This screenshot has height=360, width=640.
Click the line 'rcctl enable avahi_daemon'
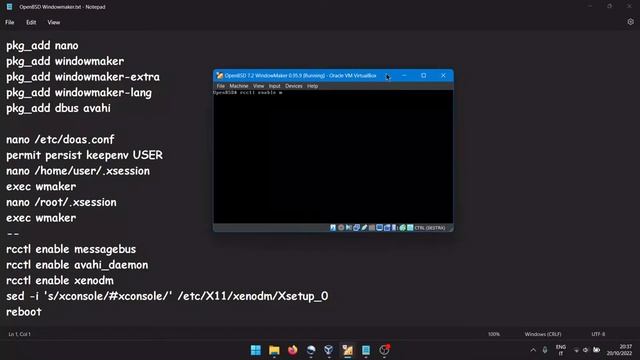click(77, 265)
